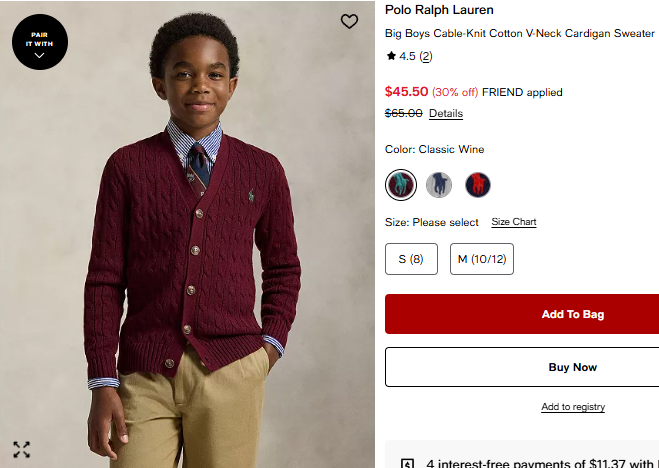Add product to favorites with heart icon

[349, 21]
